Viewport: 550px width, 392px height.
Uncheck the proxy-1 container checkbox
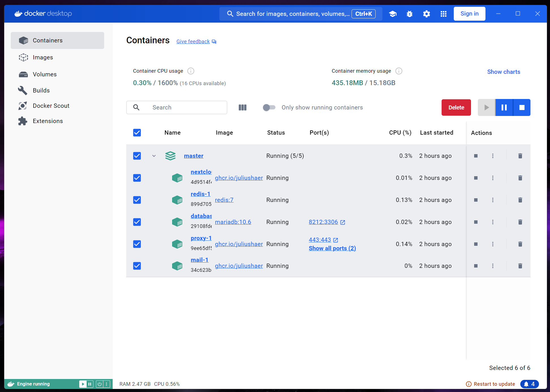(x=137, y=244)
